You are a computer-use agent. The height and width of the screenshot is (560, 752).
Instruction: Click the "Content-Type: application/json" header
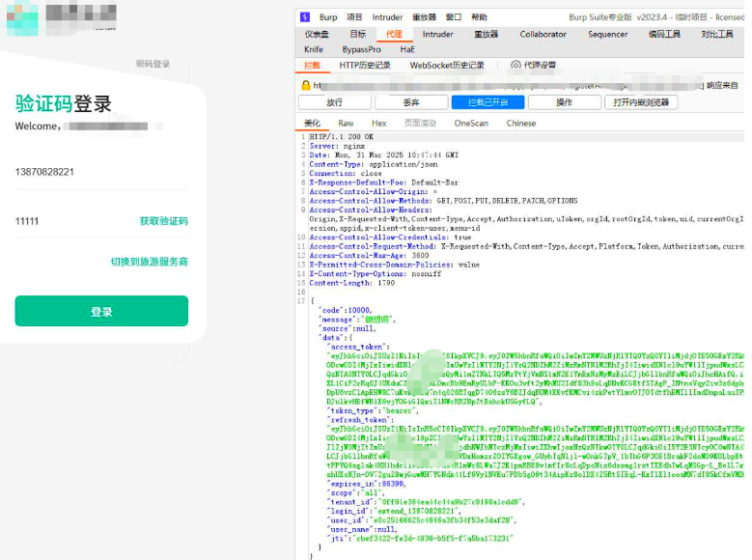pos(374,164)
